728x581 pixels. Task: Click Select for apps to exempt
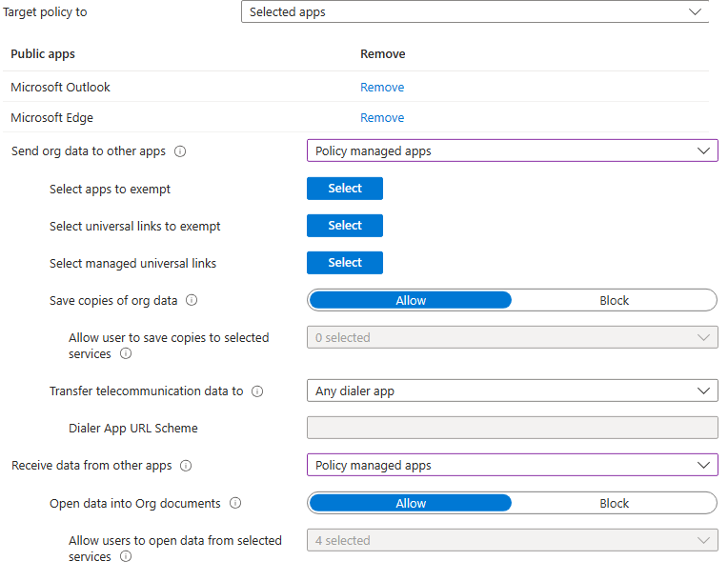(345, 189)
